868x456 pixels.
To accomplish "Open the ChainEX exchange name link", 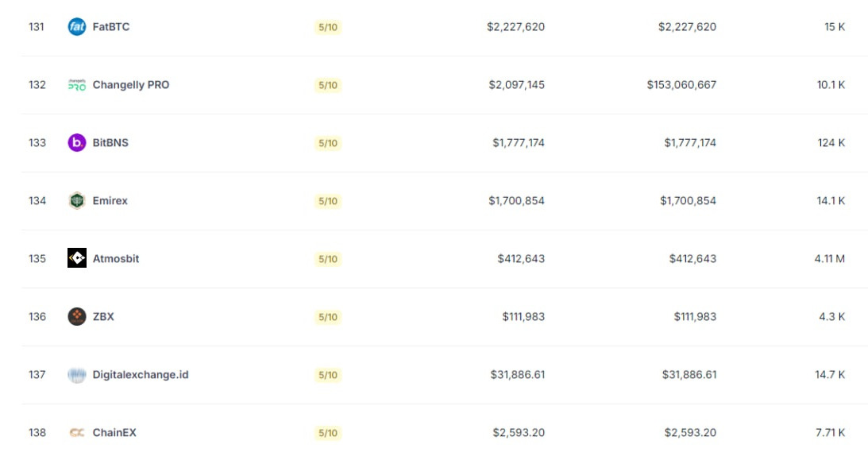I will coord(114,432).
